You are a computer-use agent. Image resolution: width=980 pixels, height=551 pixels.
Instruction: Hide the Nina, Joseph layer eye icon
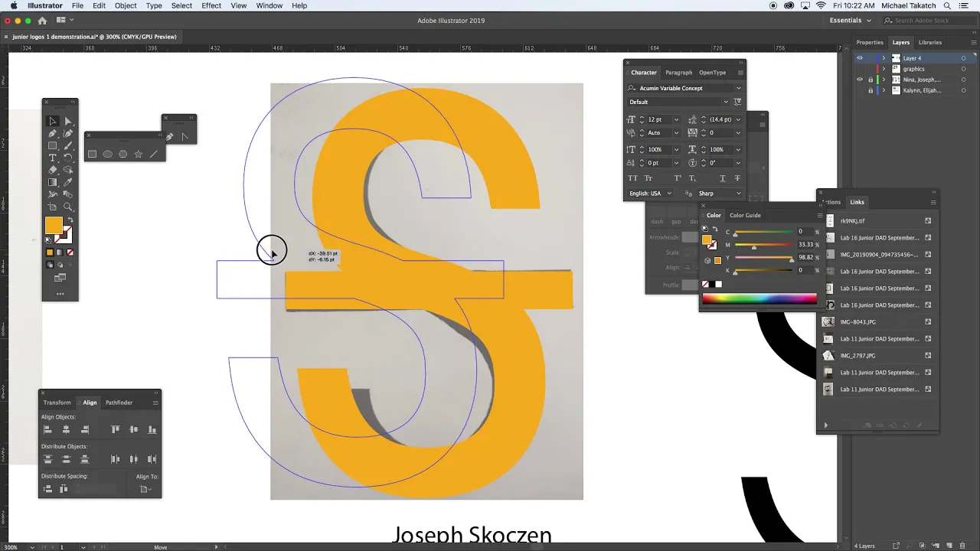[x=860, y=80]
